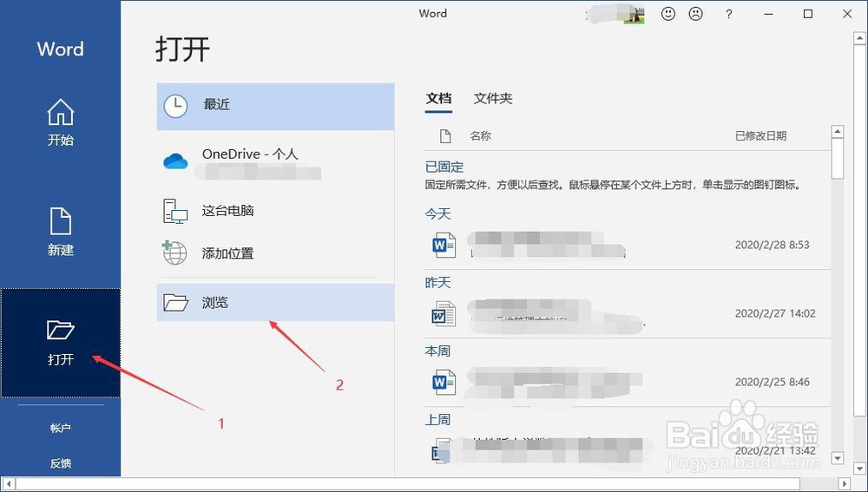868x492 pixels.
Task: Maximize the Word window
Action: [x=807, y=15]
